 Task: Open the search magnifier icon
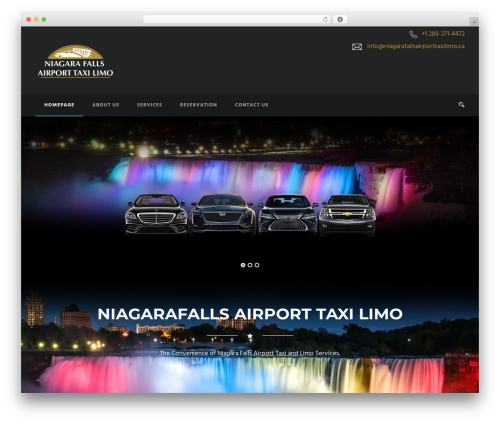461,105
